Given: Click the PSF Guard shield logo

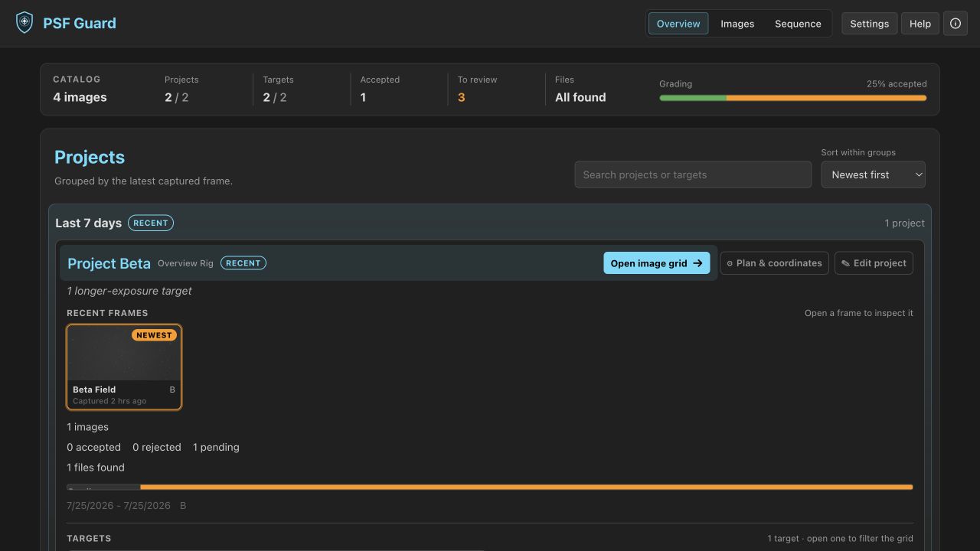Looking at the screenshot, I should click(24, 23).
